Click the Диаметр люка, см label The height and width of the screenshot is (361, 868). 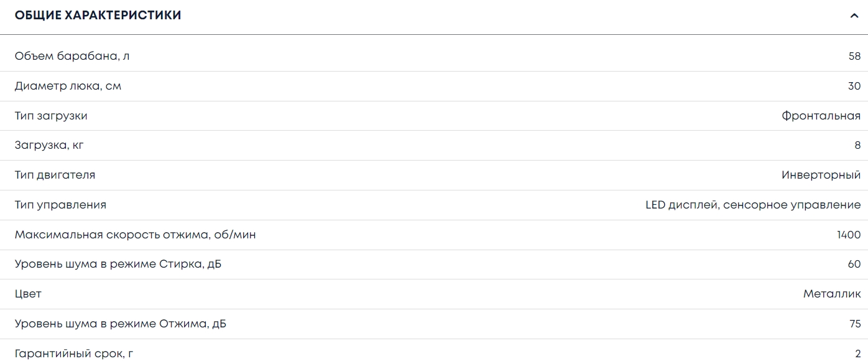pos(68,86)
